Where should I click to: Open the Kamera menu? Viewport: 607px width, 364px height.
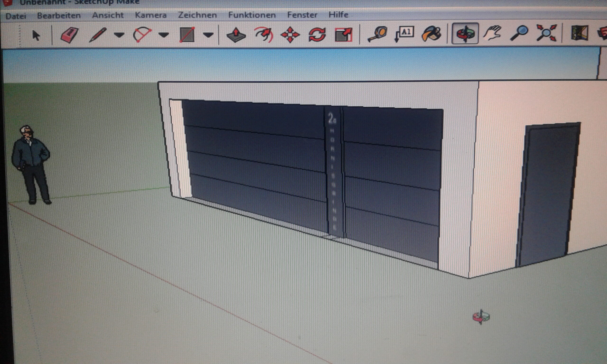pyautogui.click(x=151, y=15)
